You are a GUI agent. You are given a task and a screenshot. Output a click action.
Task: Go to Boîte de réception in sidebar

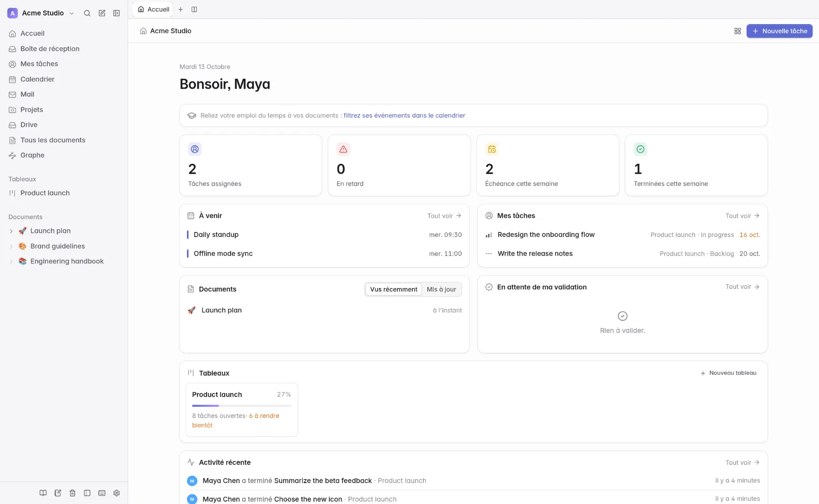tap(64, 49)
